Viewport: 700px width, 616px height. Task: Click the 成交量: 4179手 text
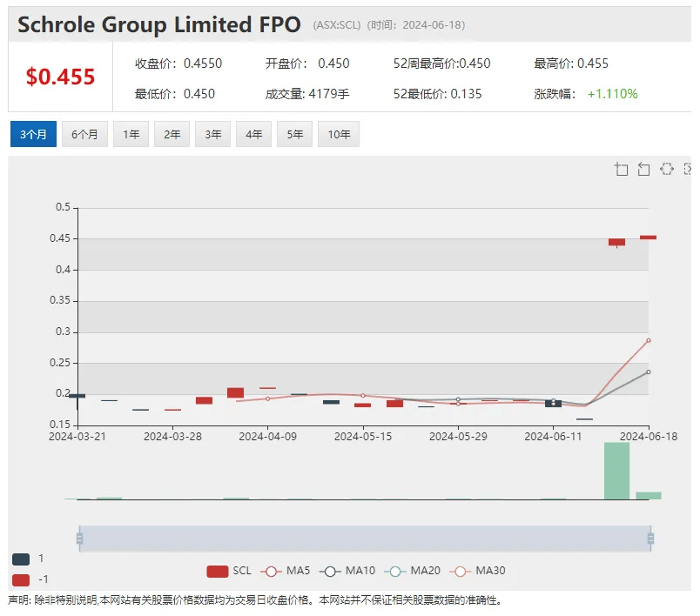(x=307, y=94)
